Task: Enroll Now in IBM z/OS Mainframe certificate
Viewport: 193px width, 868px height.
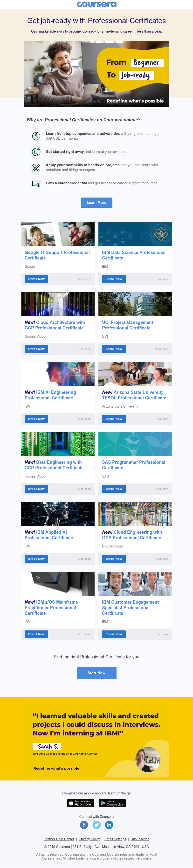Action: (36, 634)
